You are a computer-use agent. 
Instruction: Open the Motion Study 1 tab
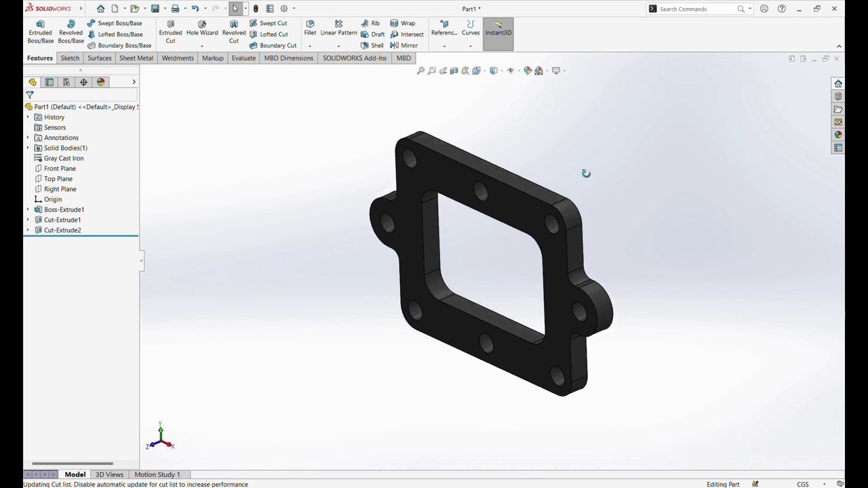157,474
